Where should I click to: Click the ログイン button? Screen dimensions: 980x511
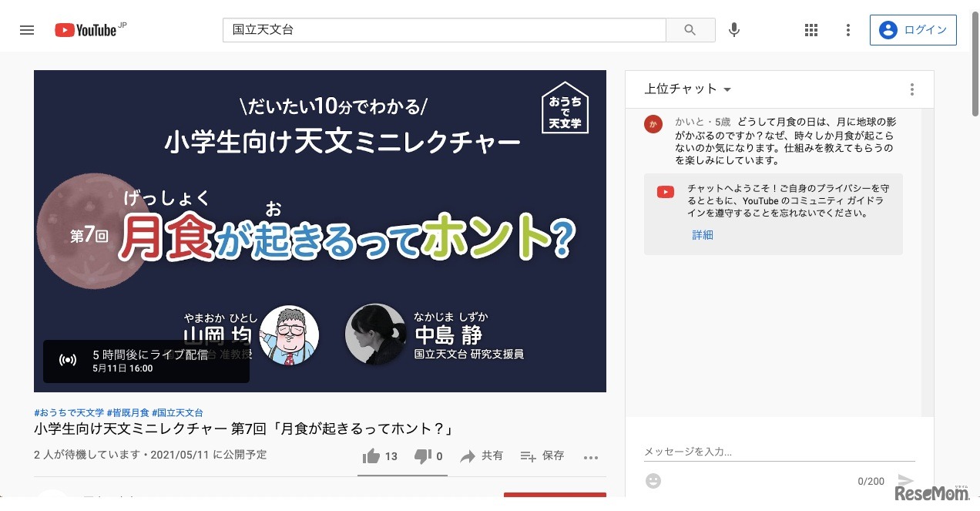point(914,29)
